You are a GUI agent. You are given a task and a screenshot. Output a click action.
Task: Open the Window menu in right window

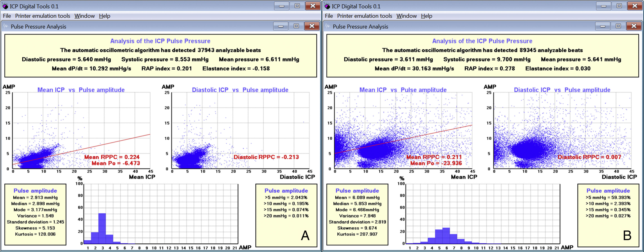pyautogui.click(x=407, y=16)
